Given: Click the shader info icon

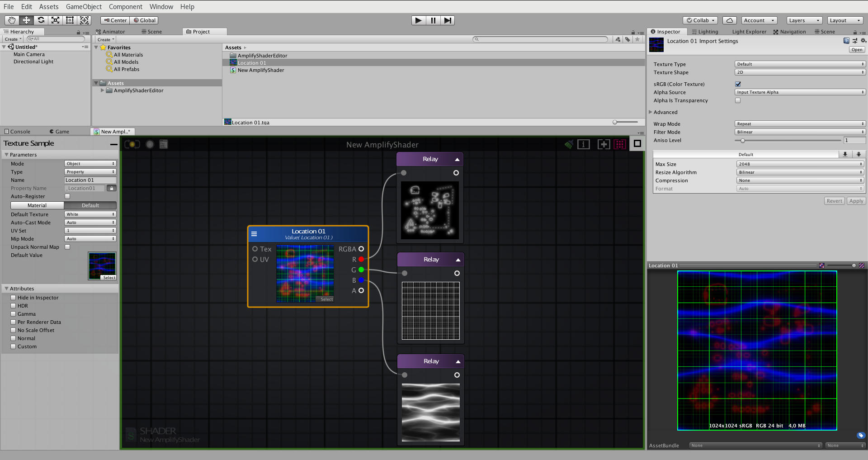Looking at the screenshot, I should tap(584, 144).
